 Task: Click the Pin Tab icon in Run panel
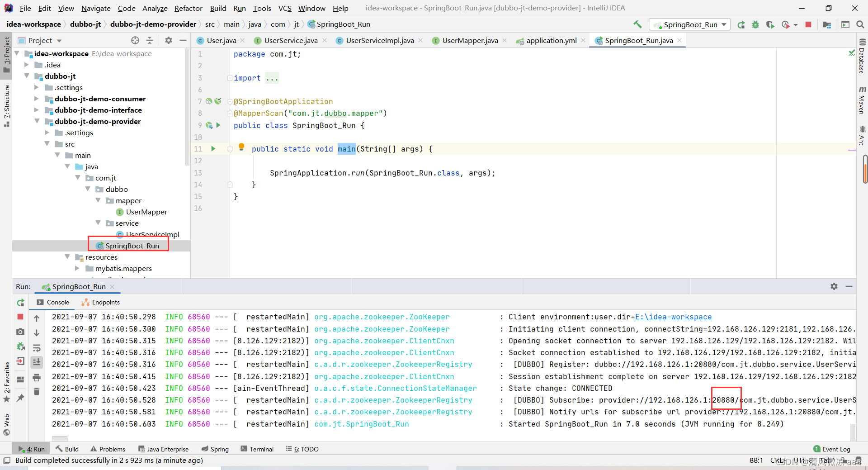tap(20, 398)
